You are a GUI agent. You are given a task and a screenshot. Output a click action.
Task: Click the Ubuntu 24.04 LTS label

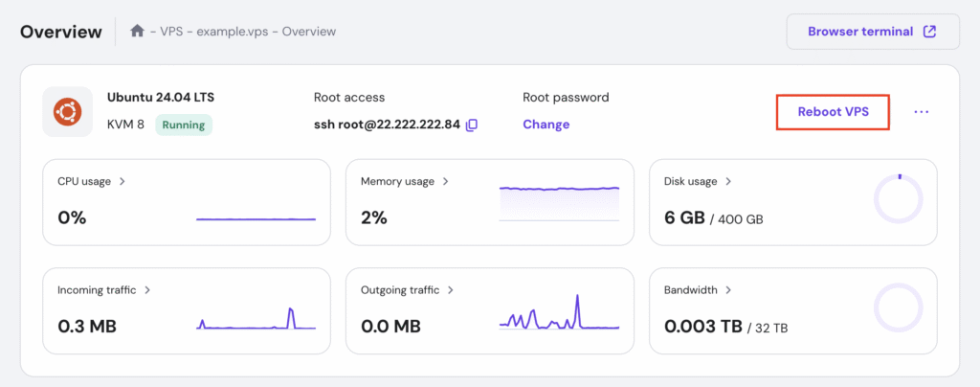(x=161, y=97)
